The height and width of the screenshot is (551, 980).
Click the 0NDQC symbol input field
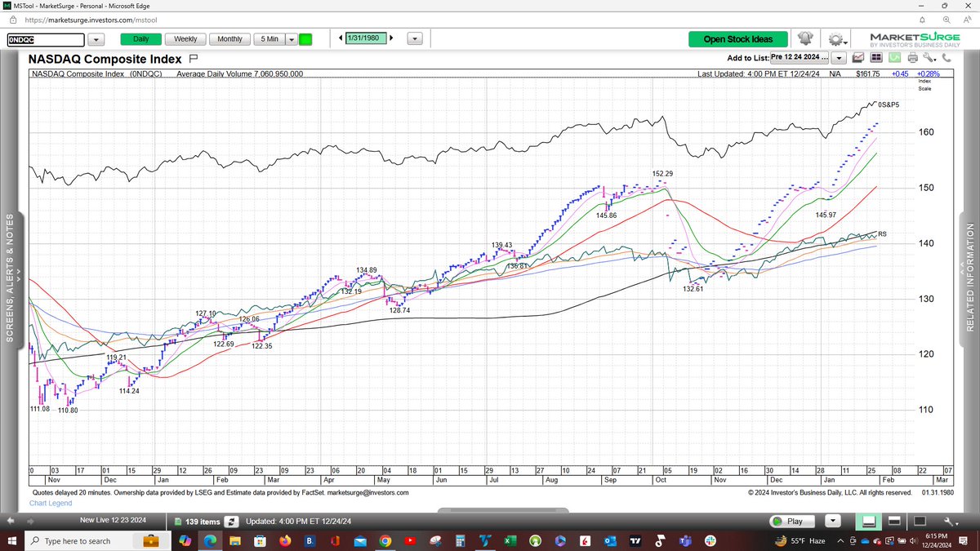(45, 38)
